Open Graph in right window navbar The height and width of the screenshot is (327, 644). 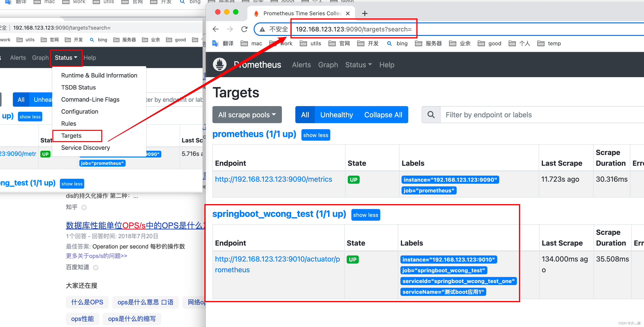tap(328, 65)
